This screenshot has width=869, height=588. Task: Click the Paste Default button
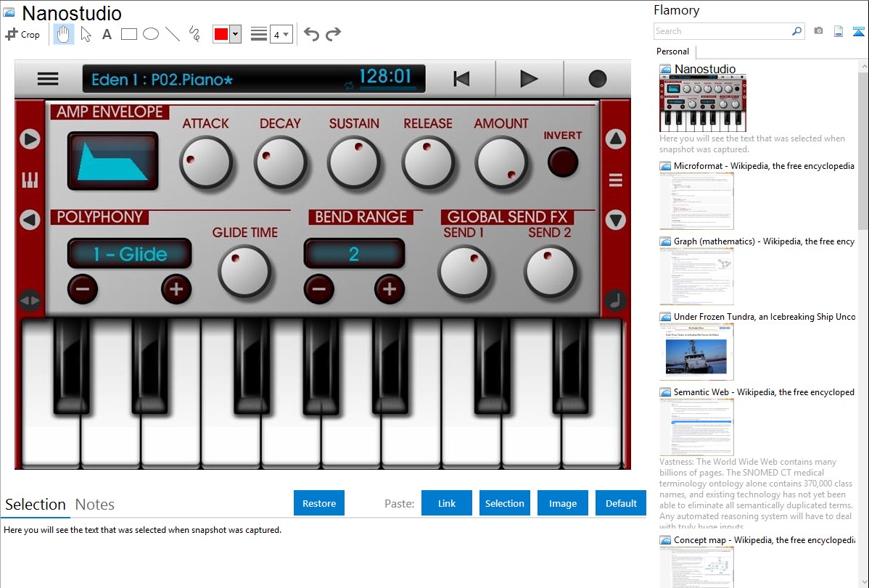[621, 503]
